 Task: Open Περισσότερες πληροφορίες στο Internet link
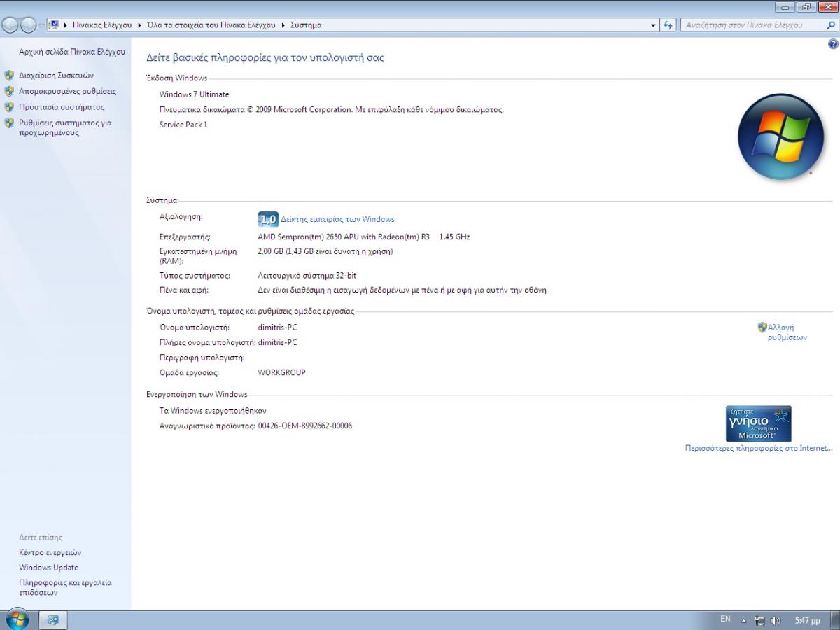tap(759, 448)
